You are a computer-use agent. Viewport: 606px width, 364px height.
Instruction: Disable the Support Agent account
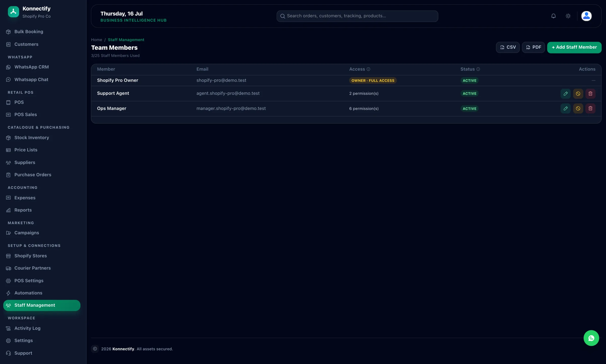click(x=578, y=94)
